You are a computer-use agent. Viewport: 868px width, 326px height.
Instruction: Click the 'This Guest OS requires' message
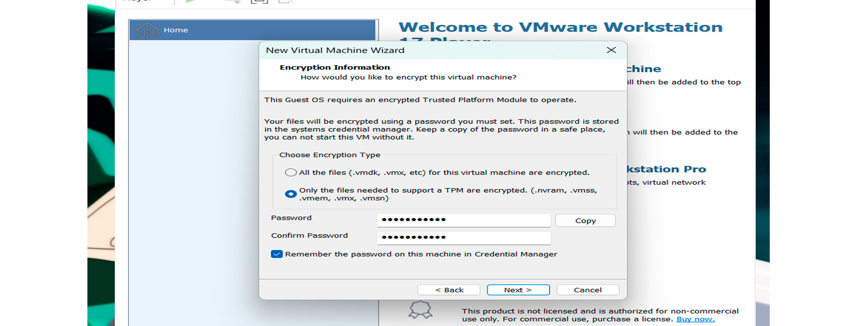[x=420, y=100]
